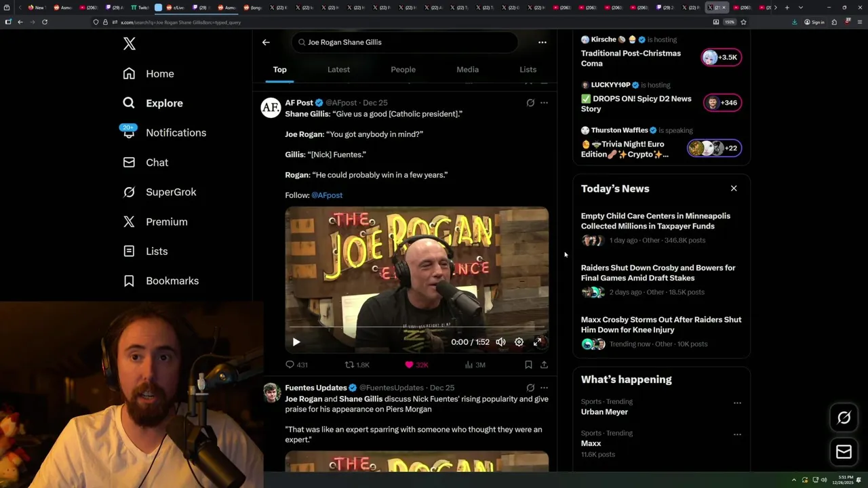Open Bookmarks in the sidebar
The height and width of the screenshot is (488, 868).
click(161, 281)
